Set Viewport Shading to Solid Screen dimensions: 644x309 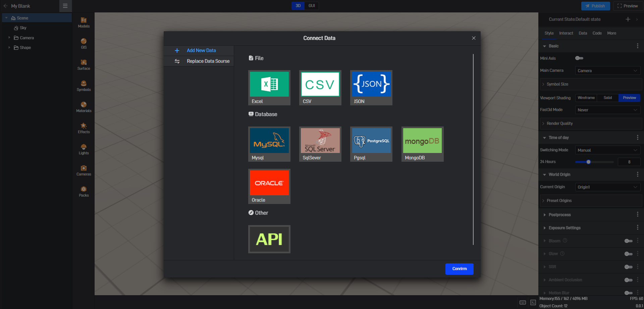(608, 98)
